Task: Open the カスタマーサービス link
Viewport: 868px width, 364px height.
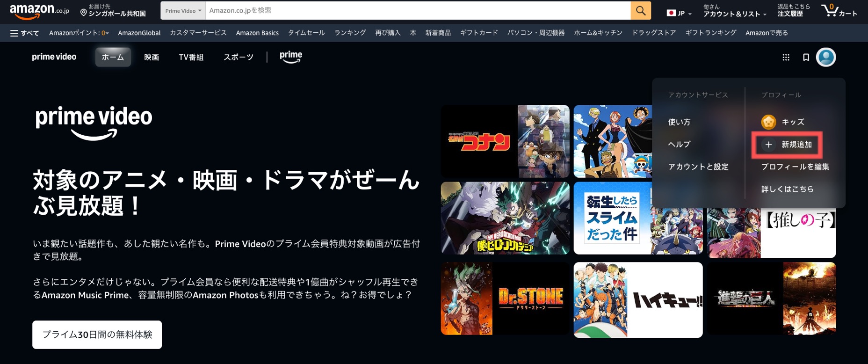Action: pos(198,33)
